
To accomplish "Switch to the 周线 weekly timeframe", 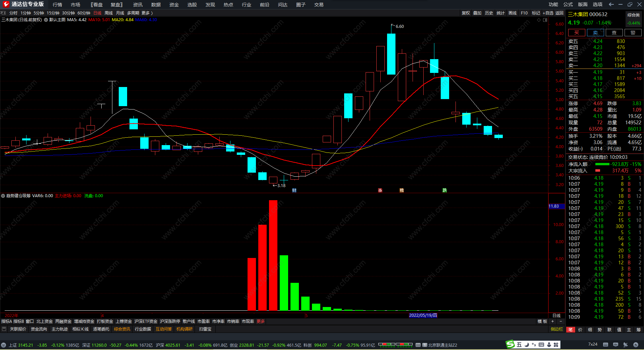I will (x=109, y=13).
